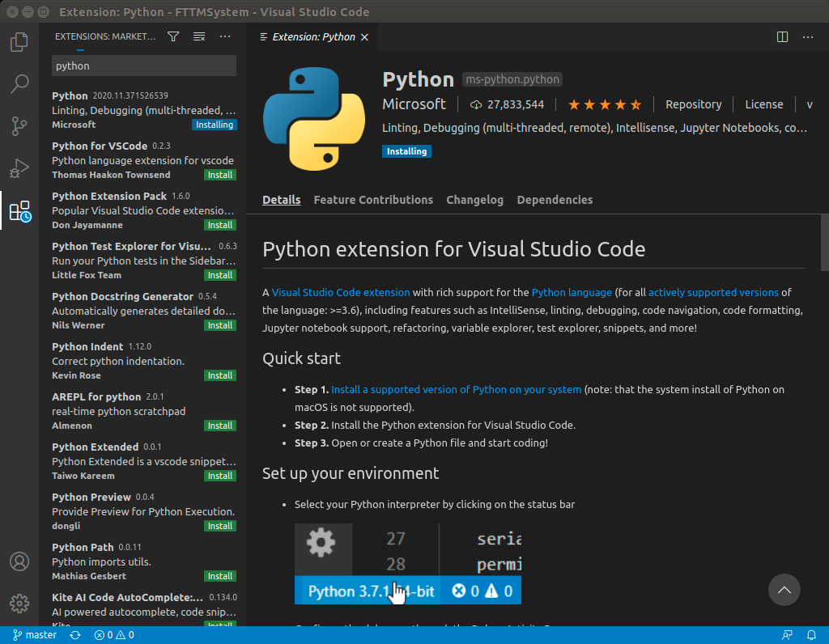Clear extensions search results icon
The image size is (829, 644).
199,36
